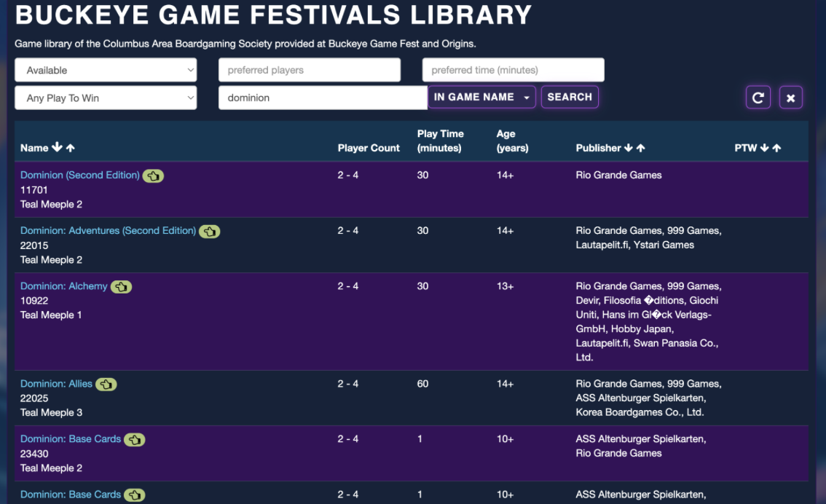Click the game ID 22015

tap(34, 245)
